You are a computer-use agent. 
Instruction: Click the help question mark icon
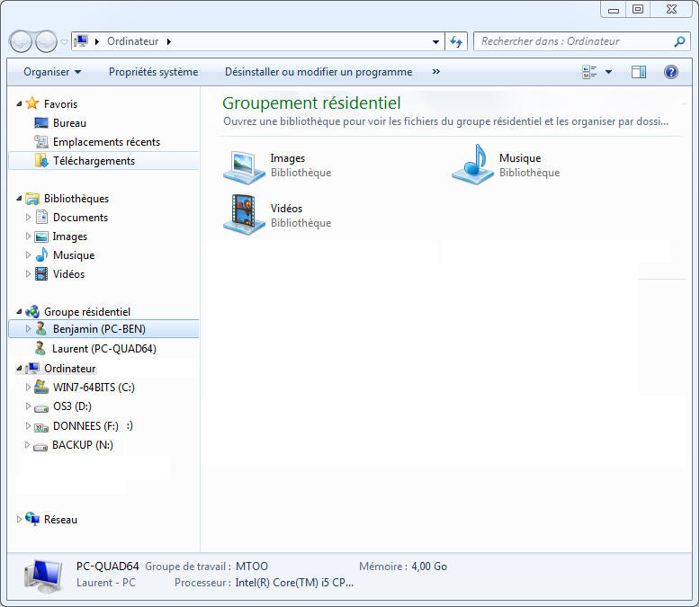[670, 72]
